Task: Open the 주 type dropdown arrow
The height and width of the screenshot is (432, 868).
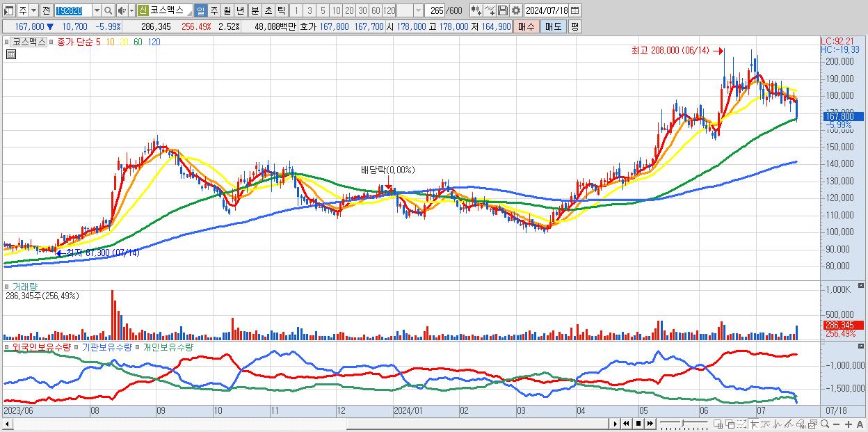Action: coord(33,10)
